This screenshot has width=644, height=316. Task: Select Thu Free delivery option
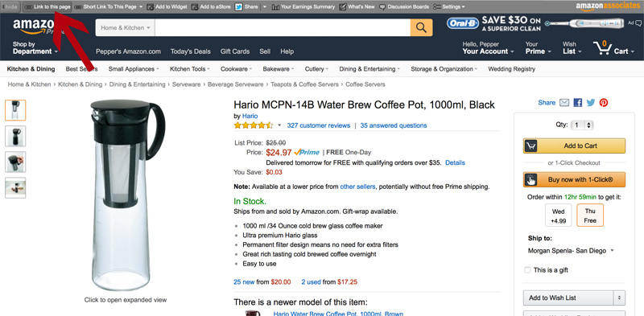[590, 215]
